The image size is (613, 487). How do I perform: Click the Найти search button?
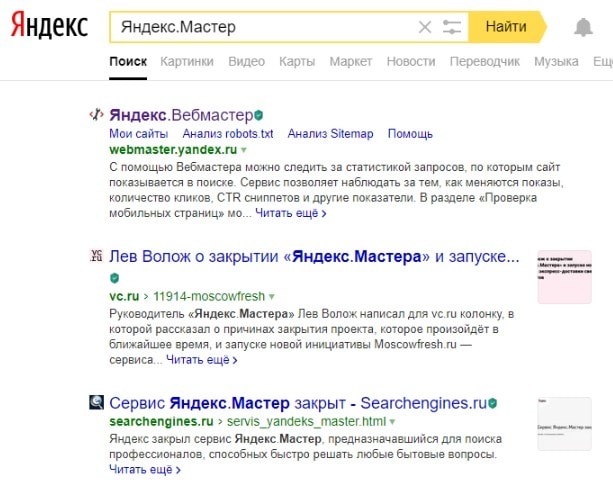pyautogui.click(x=507, y=27)
